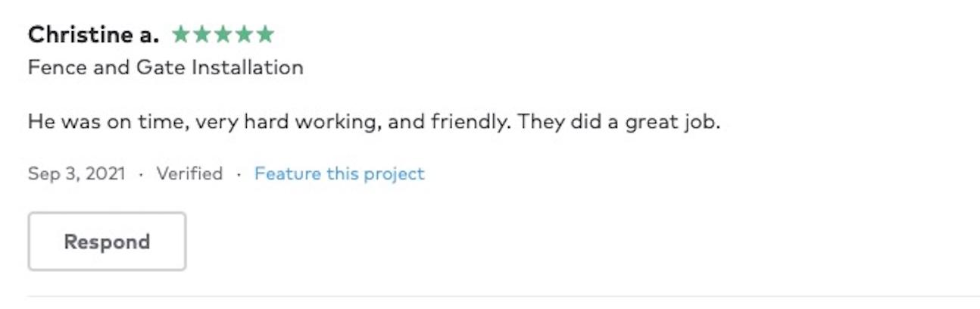Click the dot separator after the date
This screenshot has width=980, height=309.
click(x=141, y=175)
